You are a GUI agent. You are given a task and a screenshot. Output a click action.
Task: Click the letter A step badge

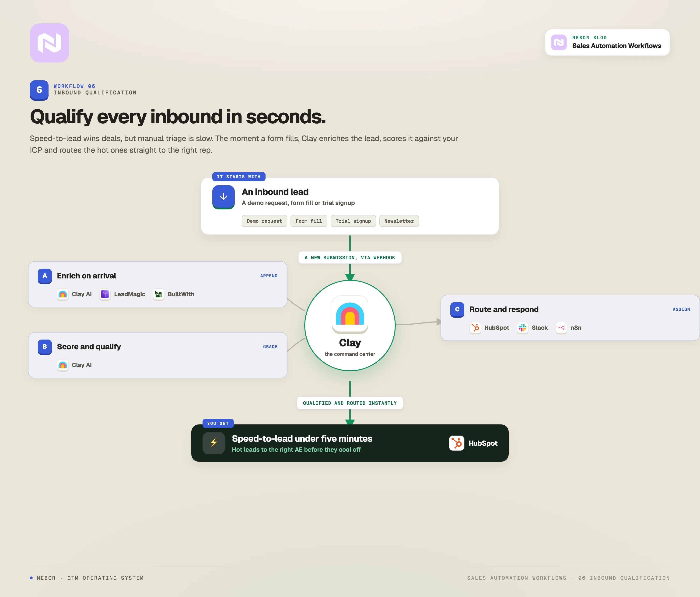tap(45, 276)
